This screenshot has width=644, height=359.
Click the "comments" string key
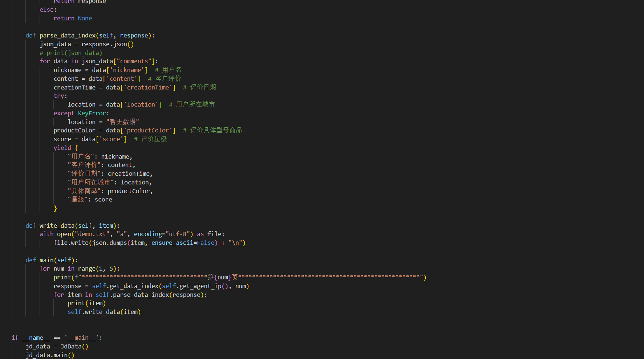134,61
